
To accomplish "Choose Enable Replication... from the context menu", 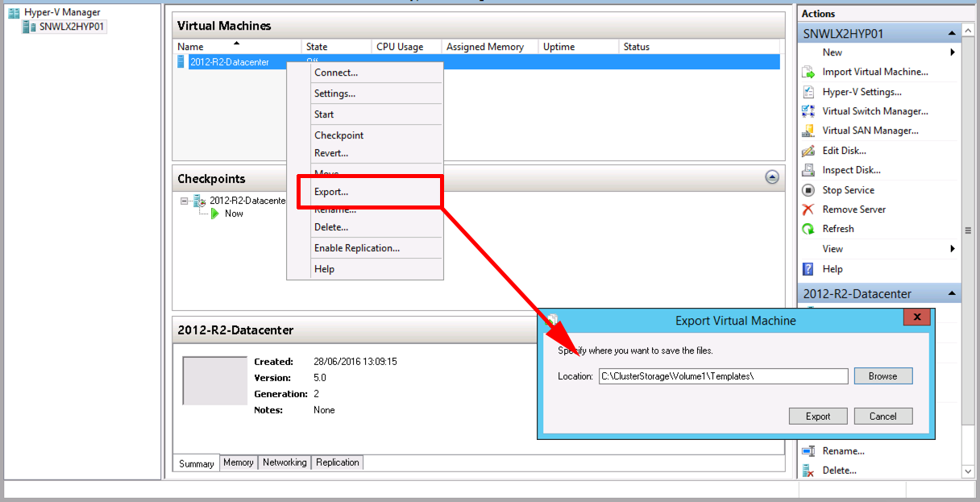I will (x=357, y=248).
